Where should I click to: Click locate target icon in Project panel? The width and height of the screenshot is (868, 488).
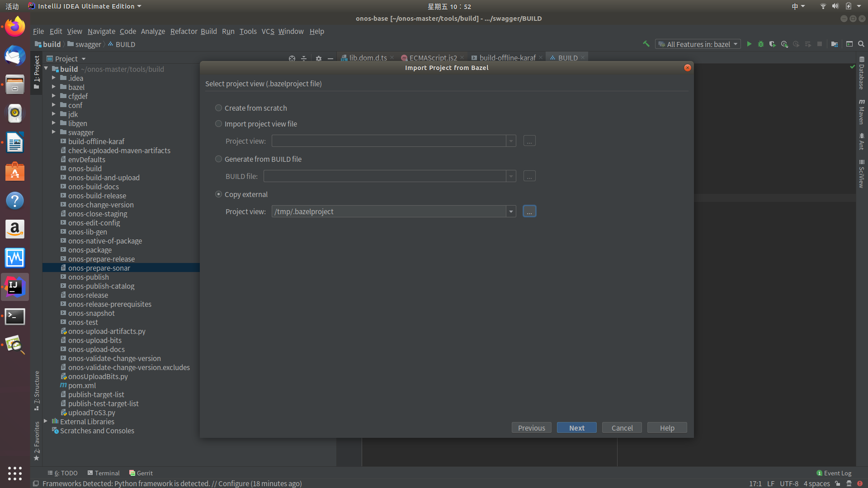pyautogui.click(x=292, y=59)
